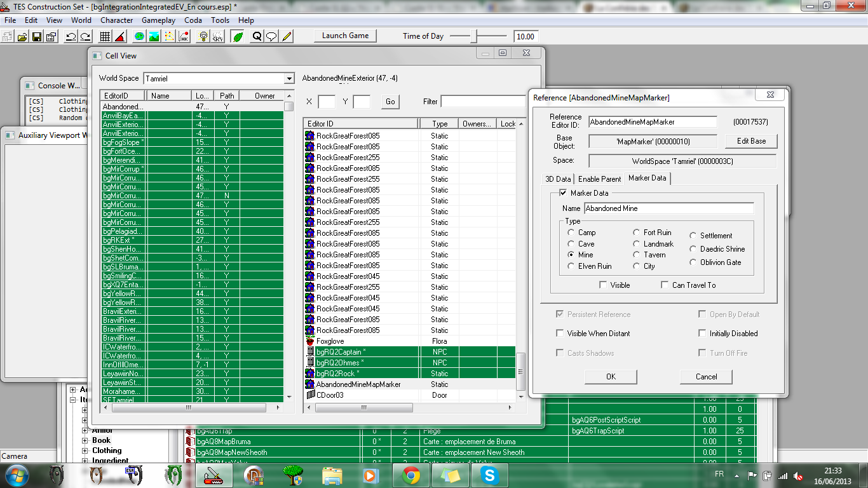Click the Havok HK toolbar icon

click(182, 36)
